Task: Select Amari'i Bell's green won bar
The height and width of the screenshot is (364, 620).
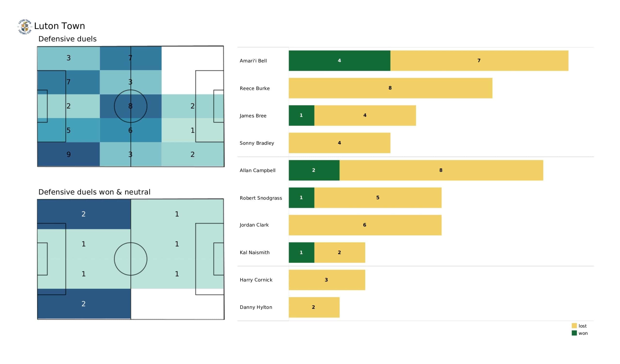Action: coord(339,61)
